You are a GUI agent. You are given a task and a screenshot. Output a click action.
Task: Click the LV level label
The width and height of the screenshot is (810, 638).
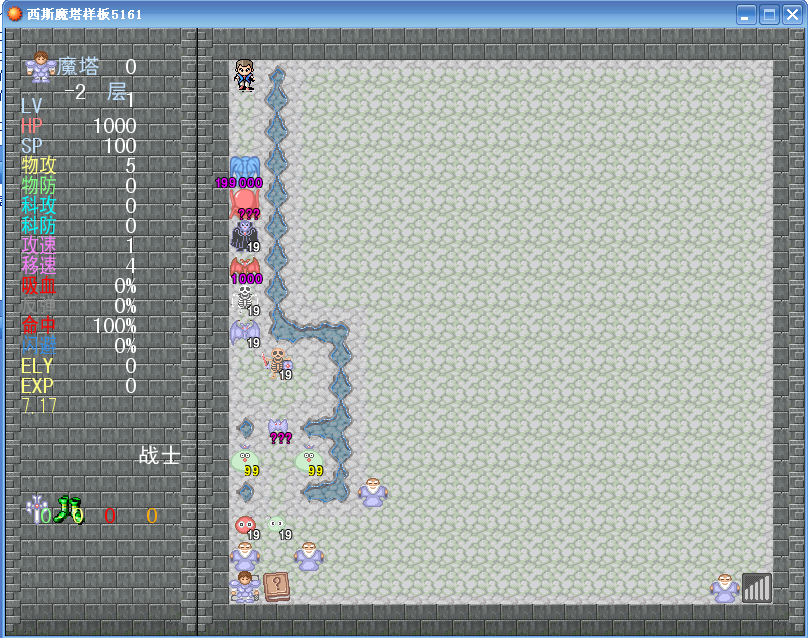point(31,106)
